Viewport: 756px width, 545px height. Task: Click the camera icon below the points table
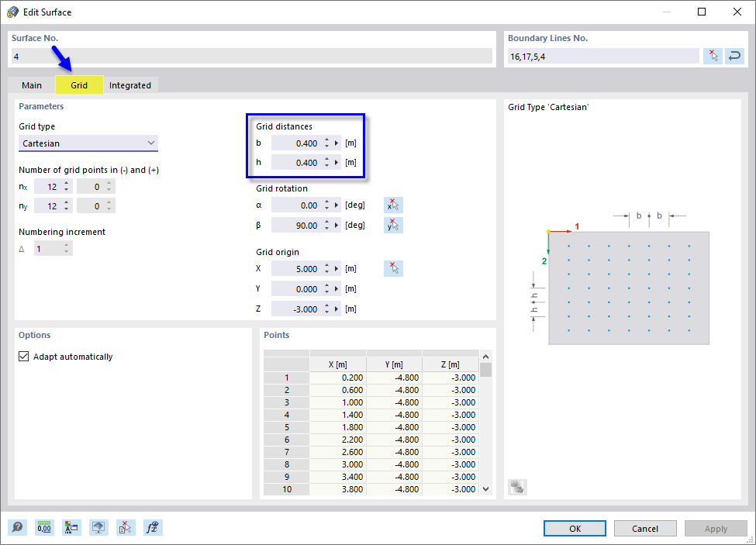pos(517,486)
